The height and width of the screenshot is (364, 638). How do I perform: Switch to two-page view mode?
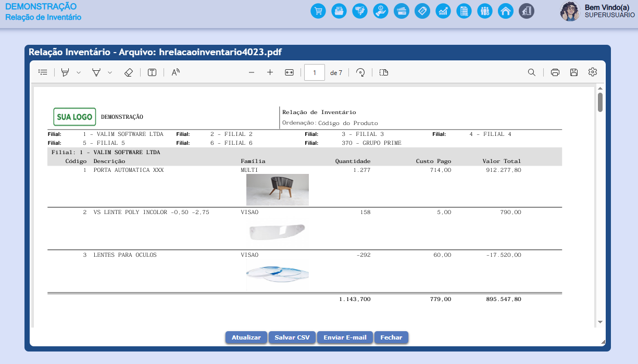383,72
